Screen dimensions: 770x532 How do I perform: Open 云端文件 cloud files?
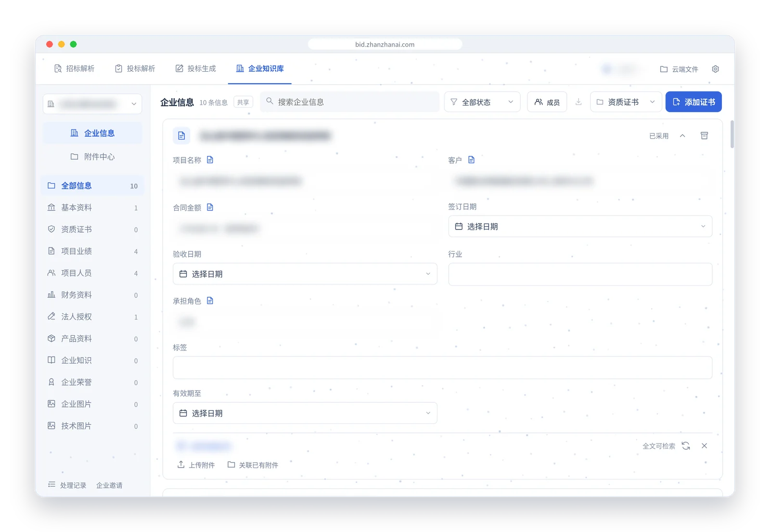coord(679,69)
